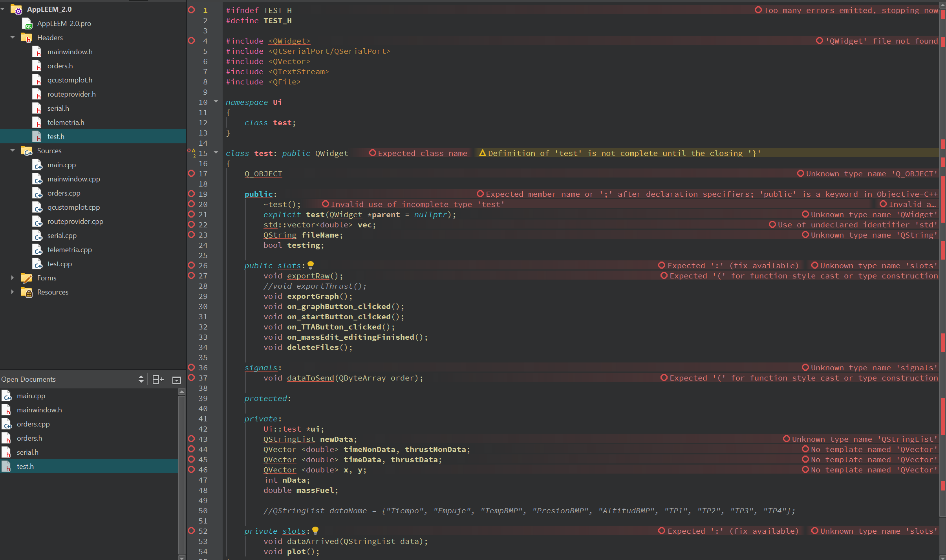This screenshot has width=946, height=560.
Task: Open telemetria.h under Headers
Action: [66, 123]
